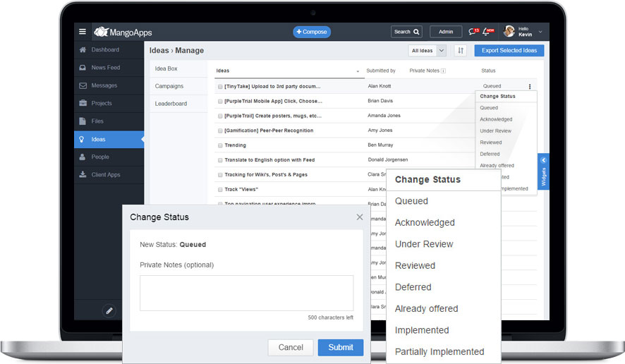Check PurpleTrail Create posters idea checkbox
Screen dimensions: 625x364
[x=220, y=116]
